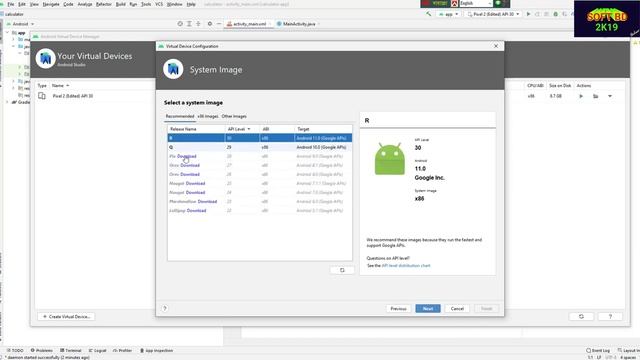Collapse all icon in project panel

198,24
